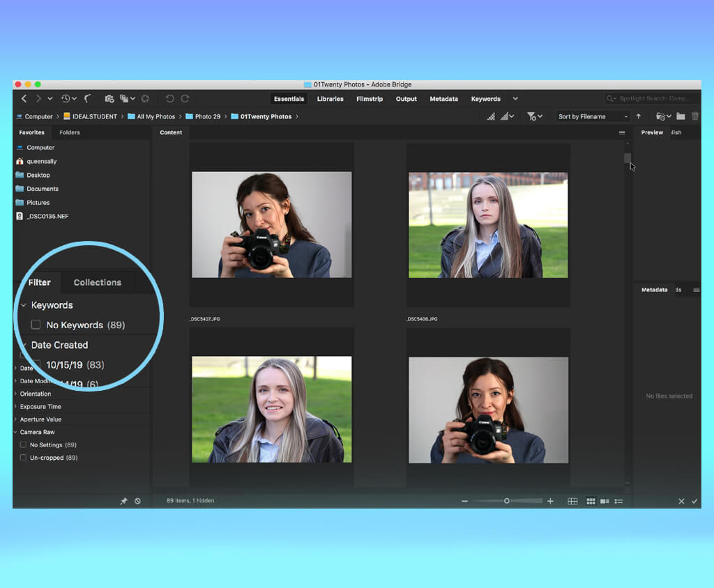Viewport: 714px width, 588px height.
Task: Click the thumbnail quality browse icon
Action: tap(491, 116)
